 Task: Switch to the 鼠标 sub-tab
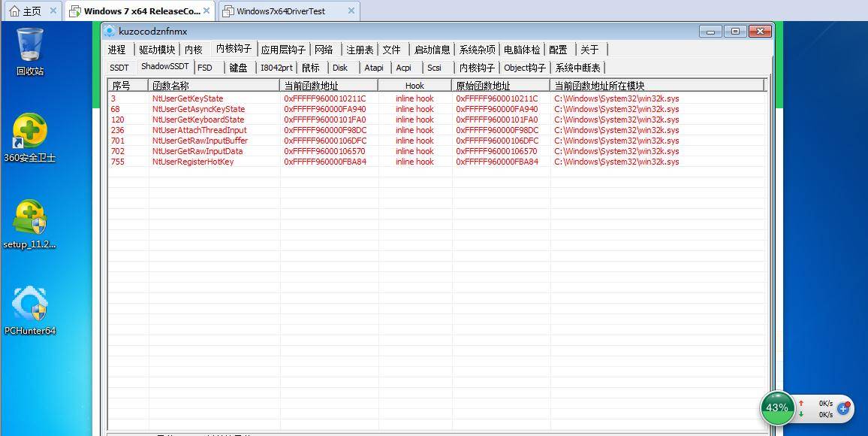311,68
